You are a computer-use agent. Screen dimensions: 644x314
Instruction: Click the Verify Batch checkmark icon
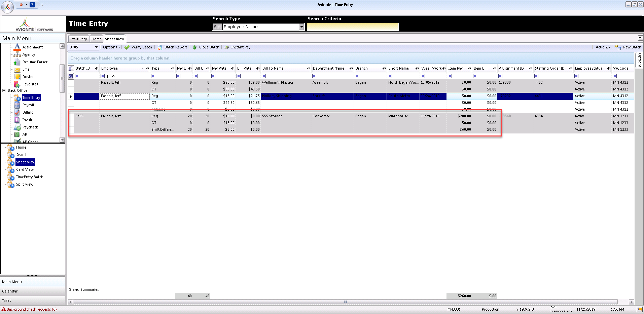point(127,47)
